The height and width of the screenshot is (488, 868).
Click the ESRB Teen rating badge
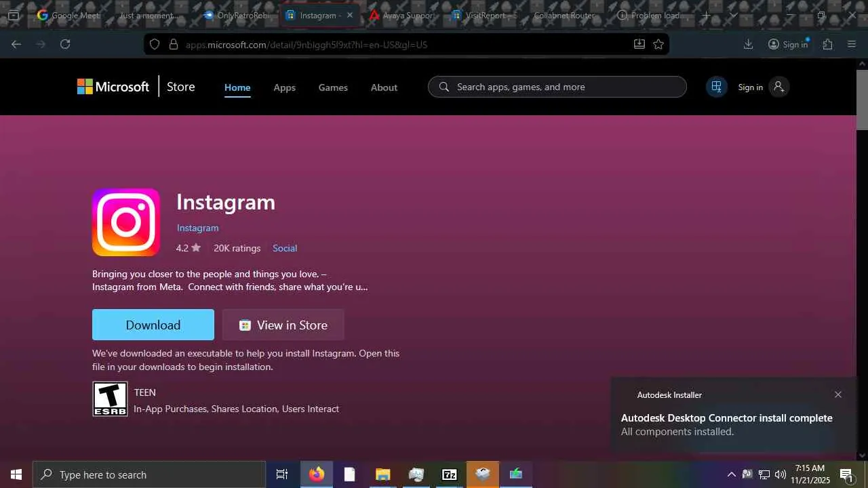[x=110, y=399]
